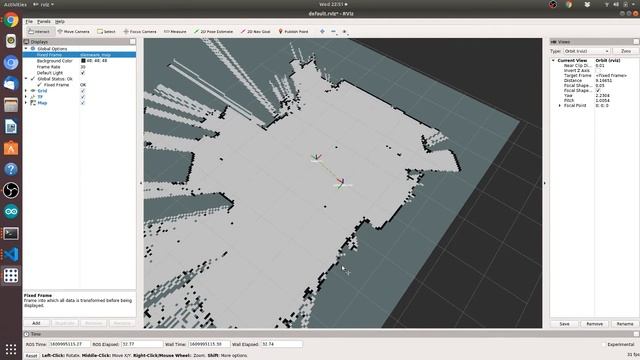Click the Zero view button
640x360 pixels.
point(626,51)
